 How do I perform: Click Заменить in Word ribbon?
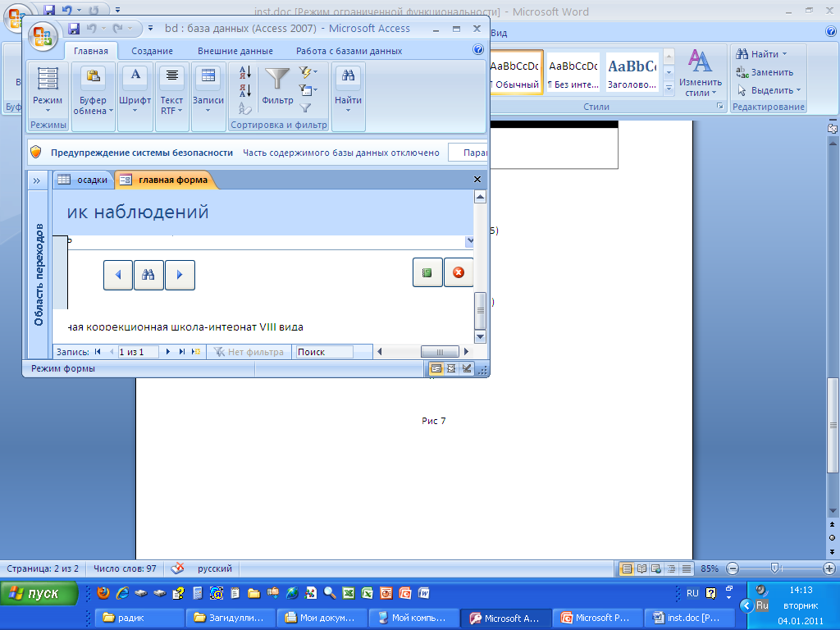coord(765,72)
